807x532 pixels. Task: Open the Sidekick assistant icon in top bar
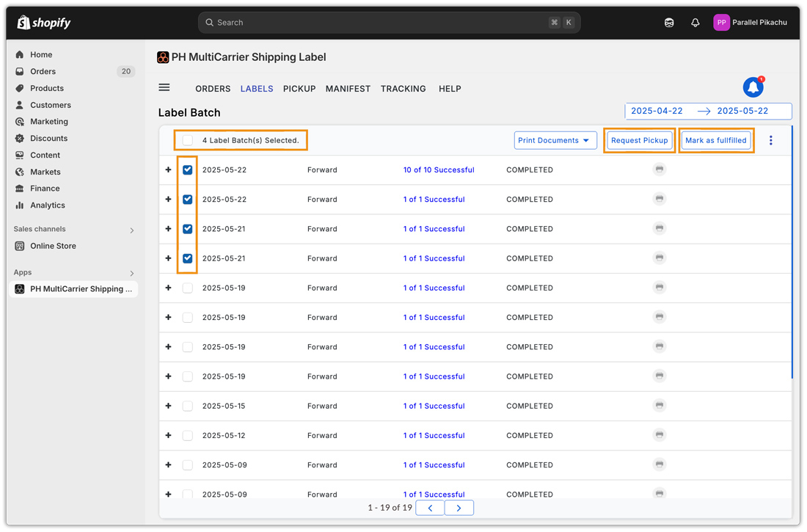[x=669, y=23]
